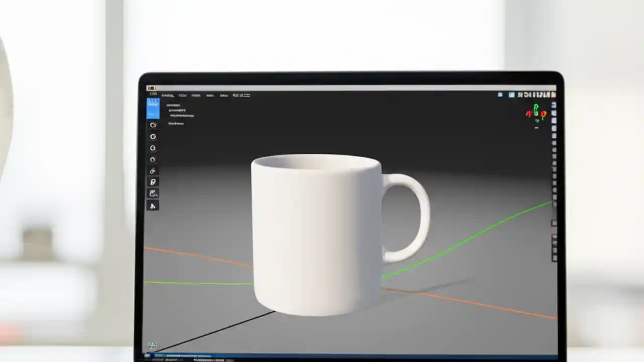Select the arrow pointer tool at toolbar bottom
Viewport: 644px width, 362px height.
(x=153, y=205)
